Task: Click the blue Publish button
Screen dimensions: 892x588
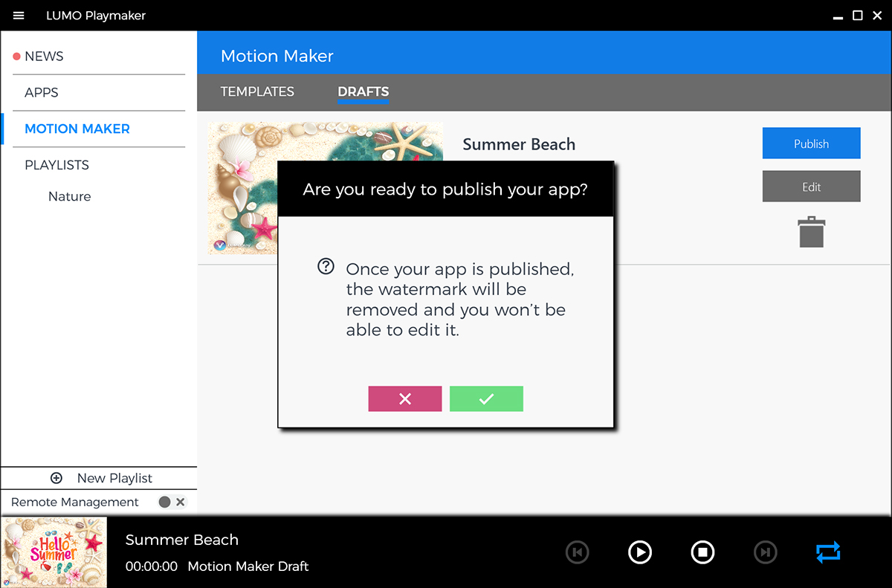Action: click(x=811, y=143)
